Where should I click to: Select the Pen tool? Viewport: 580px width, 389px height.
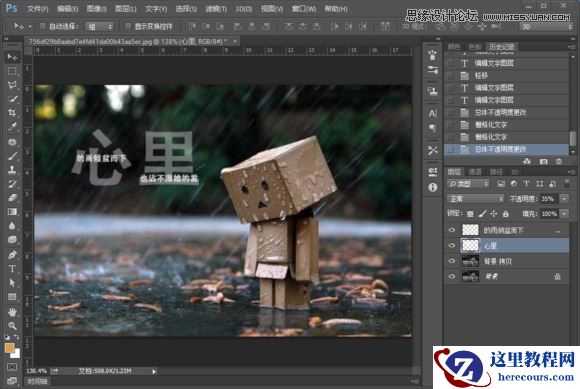point(12,254)
